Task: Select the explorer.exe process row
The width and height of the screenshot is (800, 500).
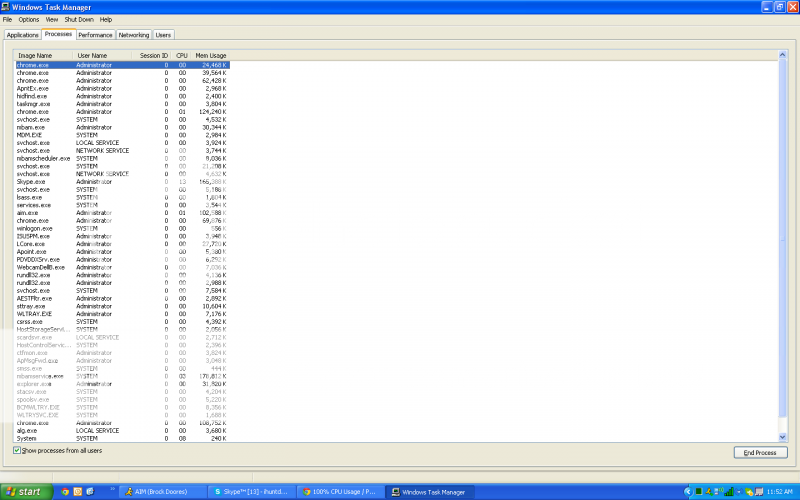Action: (x=122, y=384)
